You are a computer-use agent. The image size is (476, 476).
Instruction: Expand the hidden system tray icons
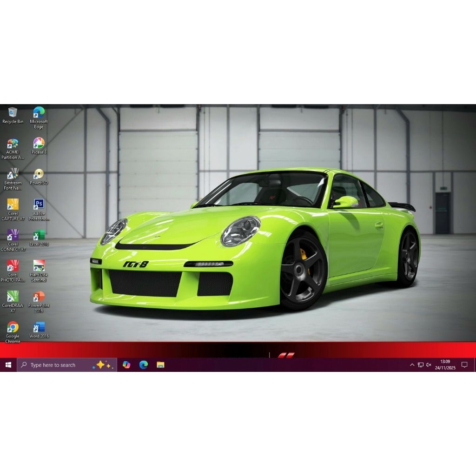[412, 365]
